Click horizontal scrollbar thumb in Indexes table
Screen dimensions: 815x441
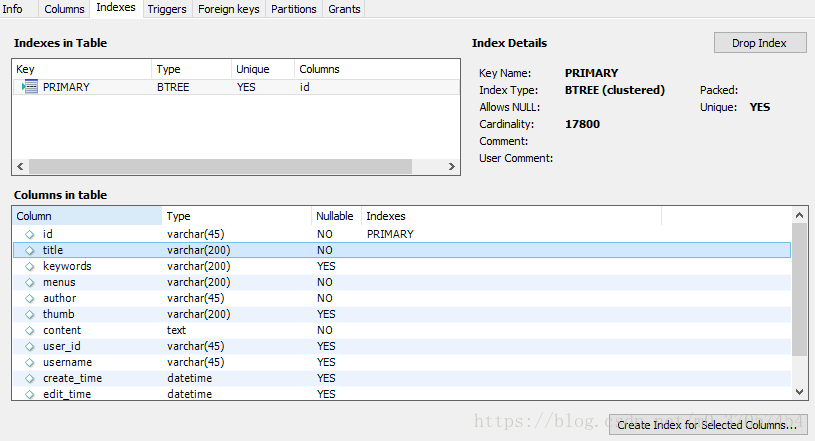tap(220, 166)
